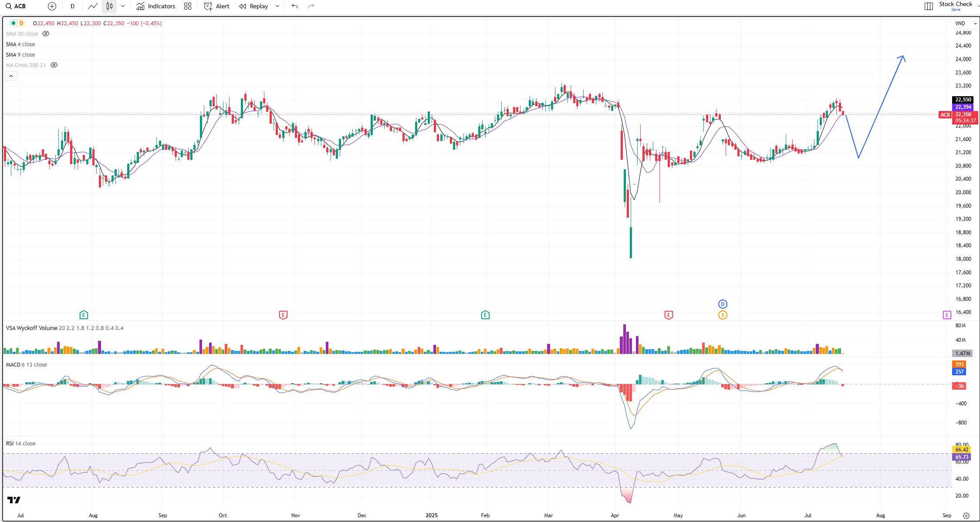Click the add symbol plus icon
Image resolution: width=980 pixels, height=522 pixels.
click(52, 6)
